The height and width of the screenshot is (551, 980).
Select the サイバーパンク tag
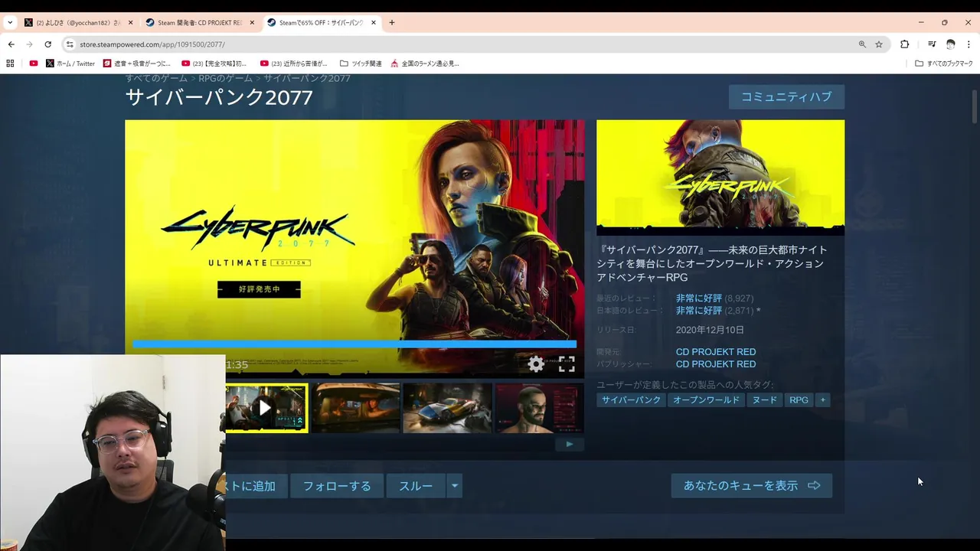[x=631, y=400]
